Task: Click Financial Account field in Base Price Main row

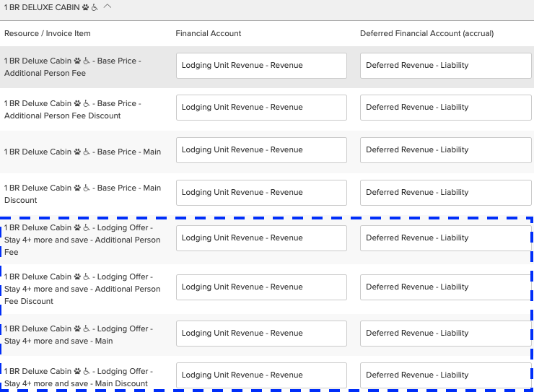Action: pyautogui.click(x=261, y=150)
